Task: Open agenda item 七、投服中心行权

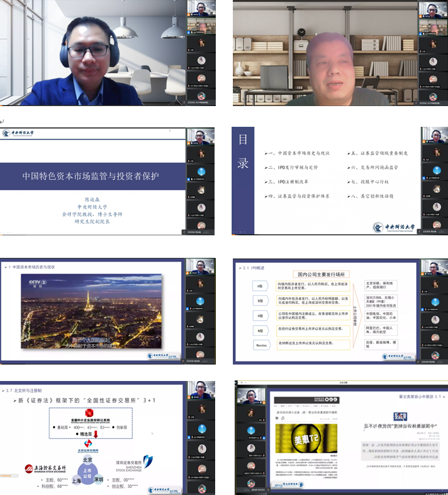Action: click(x=370, y=182)
